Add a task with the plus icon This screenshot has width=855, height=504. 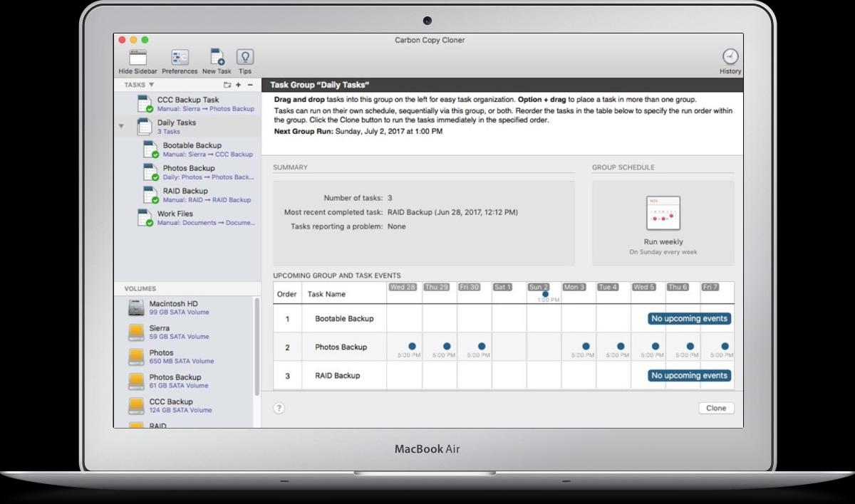238,85
